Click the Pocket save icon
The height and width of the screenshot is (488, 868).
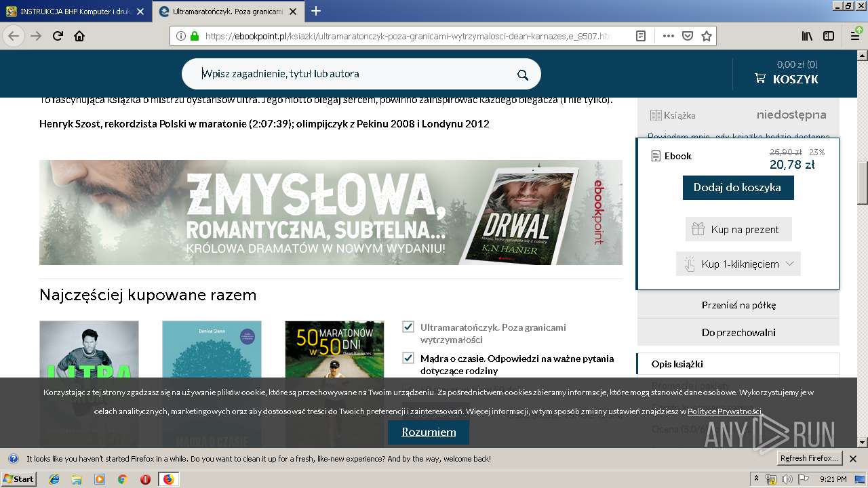point(687,36)
